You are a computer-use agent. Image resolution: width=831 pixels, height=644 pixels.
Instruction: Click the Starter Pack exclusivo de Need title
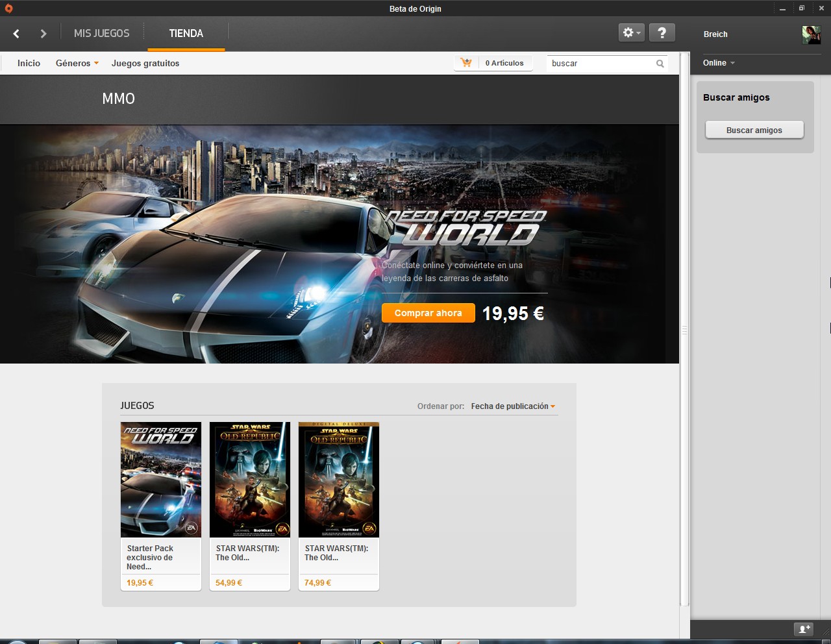pos(150,558)
